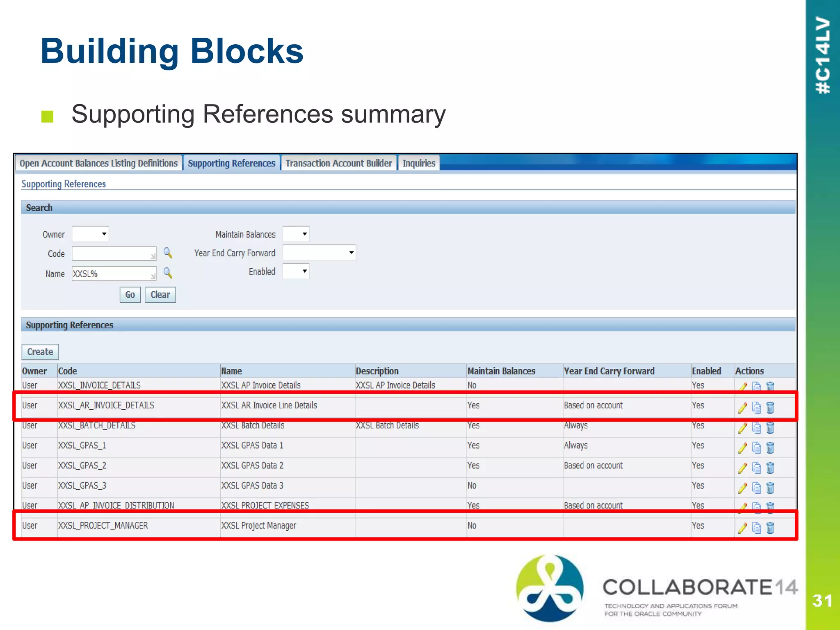The width and height of the screenshot is (840, 630).
Task: Open the Name search magnifier
Action: coord(168,273)
